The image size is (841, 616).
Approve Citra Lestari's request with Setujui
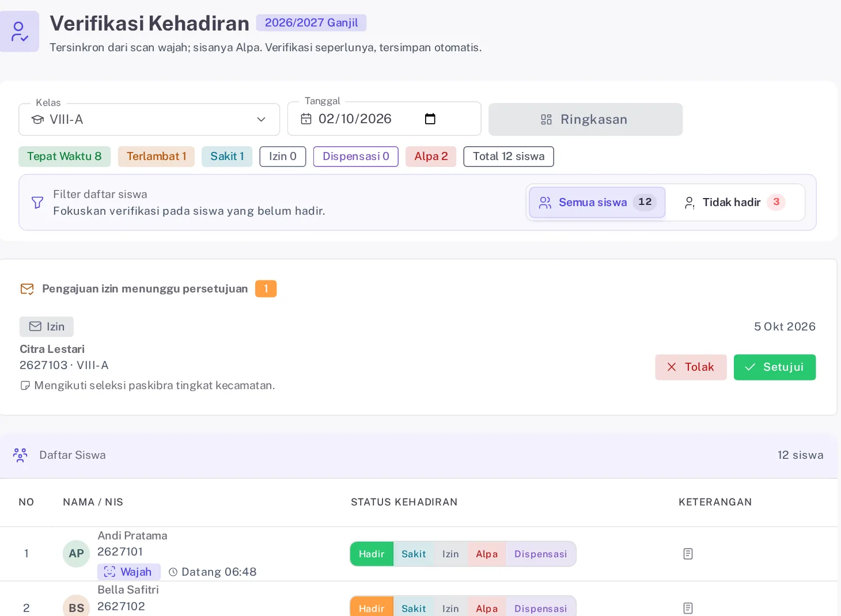(x=775, y=367)
